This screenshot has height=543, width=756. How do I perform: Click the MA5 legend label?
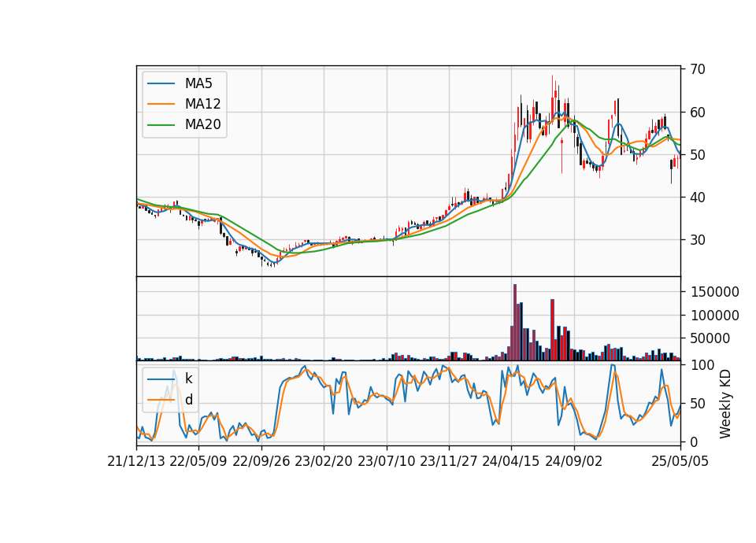pos(198,83)
